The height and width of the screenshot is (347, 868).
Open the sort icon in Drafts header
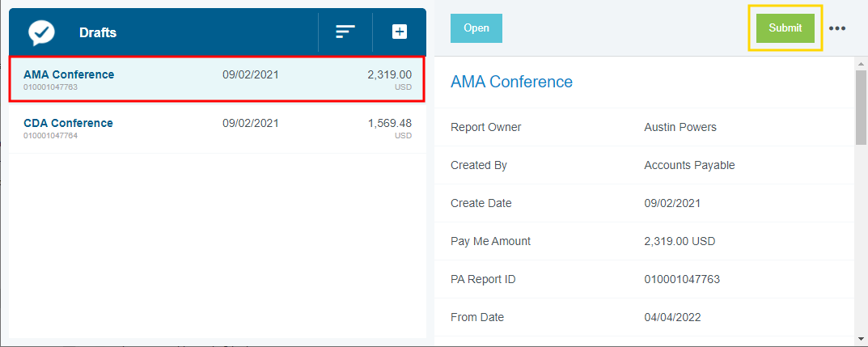coord(345,32)
